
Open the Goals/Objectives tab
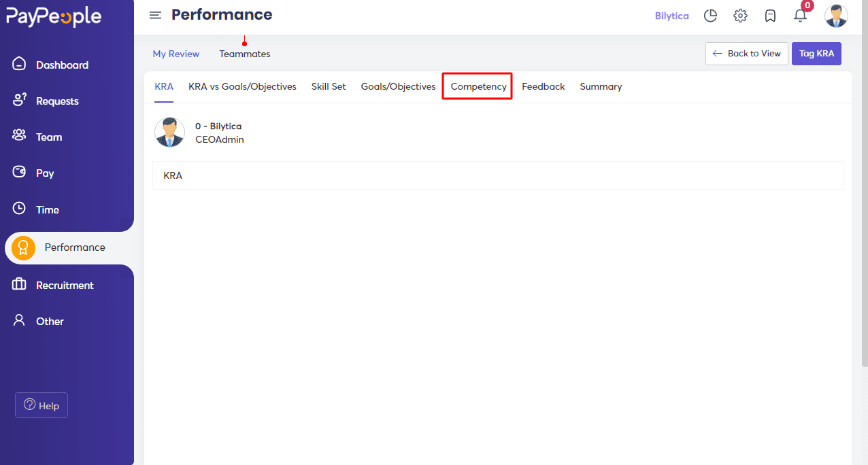[398, 87]
